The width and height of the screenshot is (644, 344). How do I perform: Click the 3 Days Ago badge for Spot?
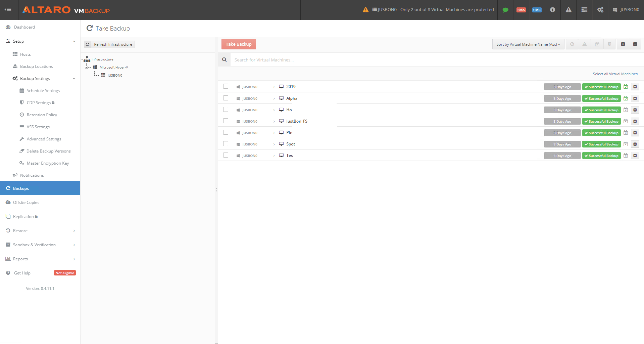click(562, 144)
